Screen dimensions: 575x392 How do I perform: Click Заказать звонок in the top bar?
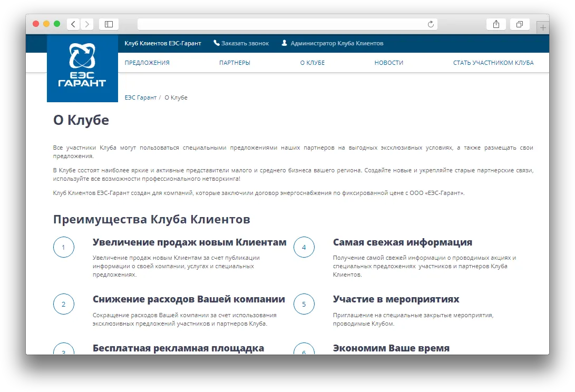coord(245,43)
